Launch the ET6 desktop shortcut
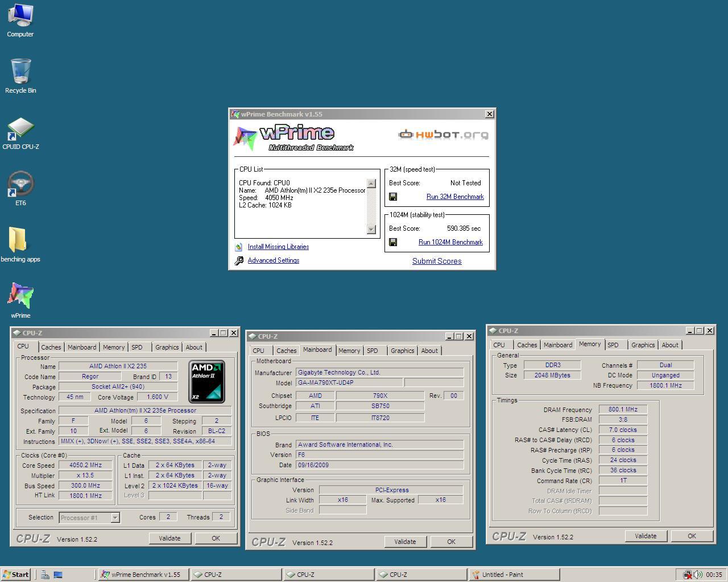The height and width of the screenshot is (582, 728). [20, 188]
